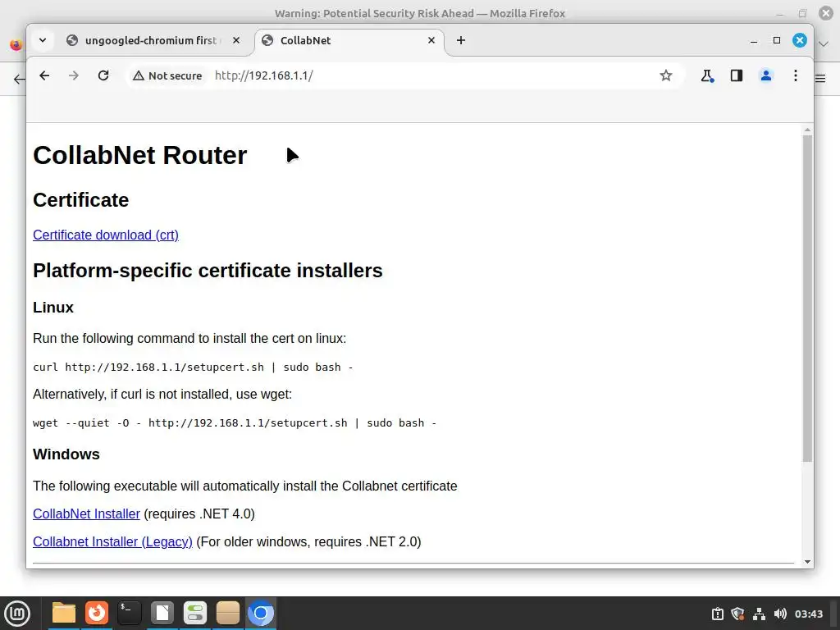The image size is (840, 630).
Task: Open the Chrome Labs flask icon
Action: (x=707, y=75)
